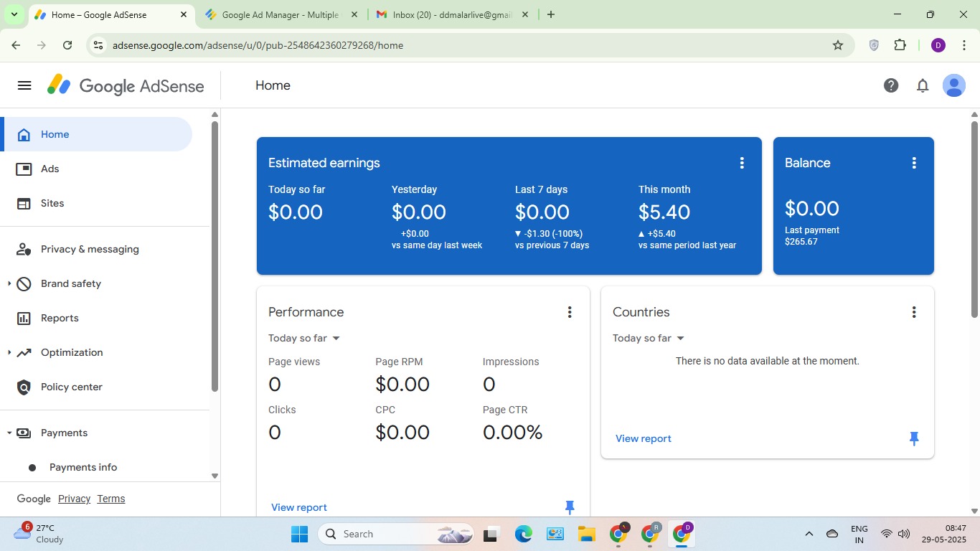
Task: Go back to the previous page
Action: (16, 45)
